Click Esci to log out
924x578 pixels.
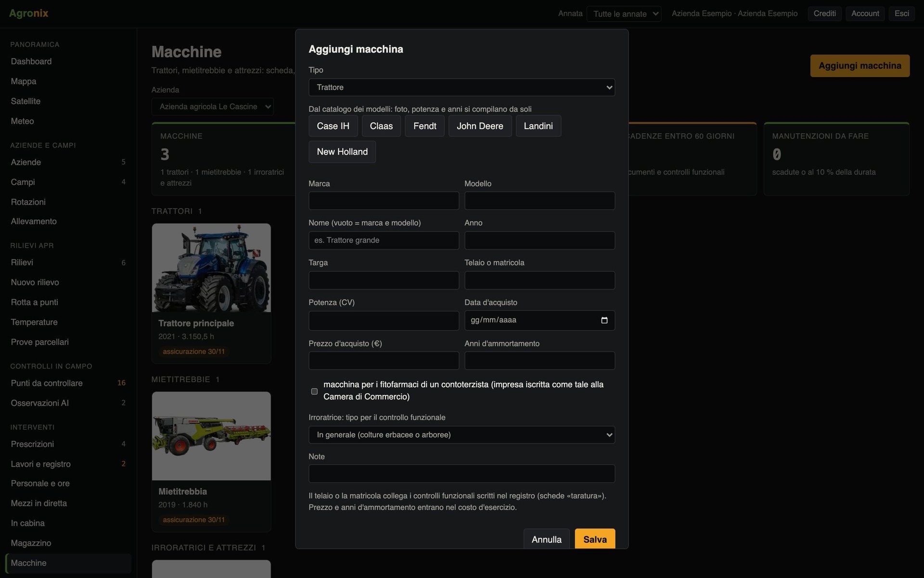(901, 13)
